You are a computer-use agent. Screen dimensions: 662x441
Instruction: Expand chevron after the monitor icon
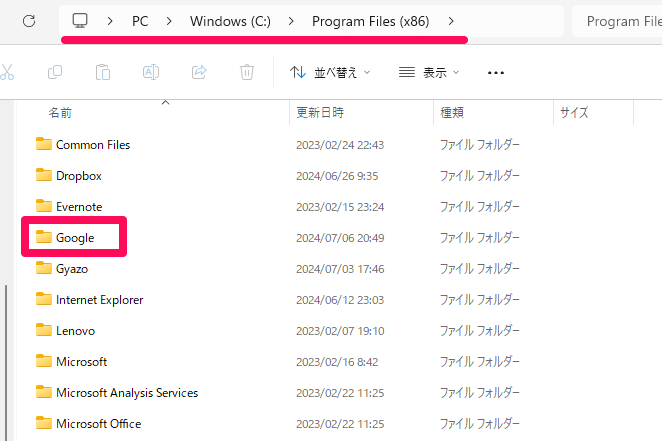point(110,21)
